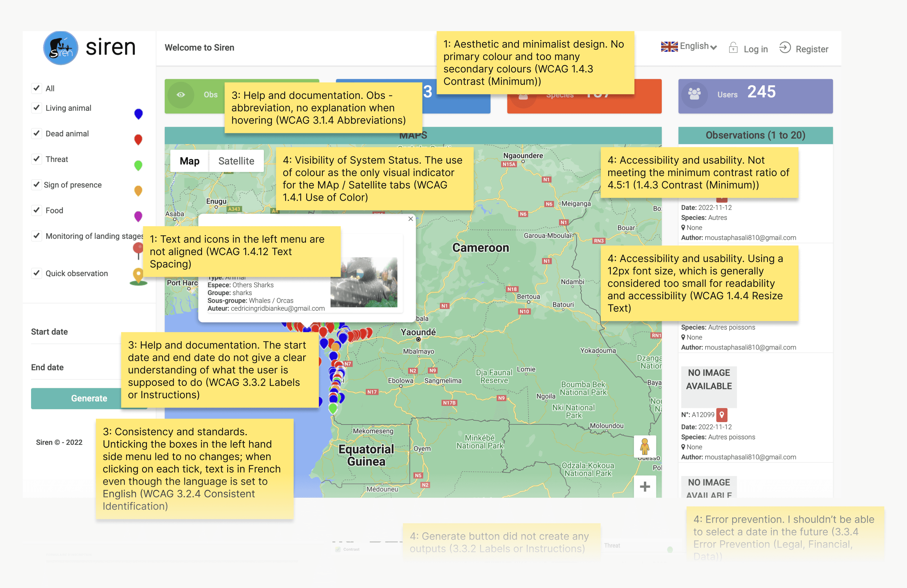The height and width of the screenshot is (588, 907).
Task: Switch to the Satellite view tab
Action: (236, 161)
